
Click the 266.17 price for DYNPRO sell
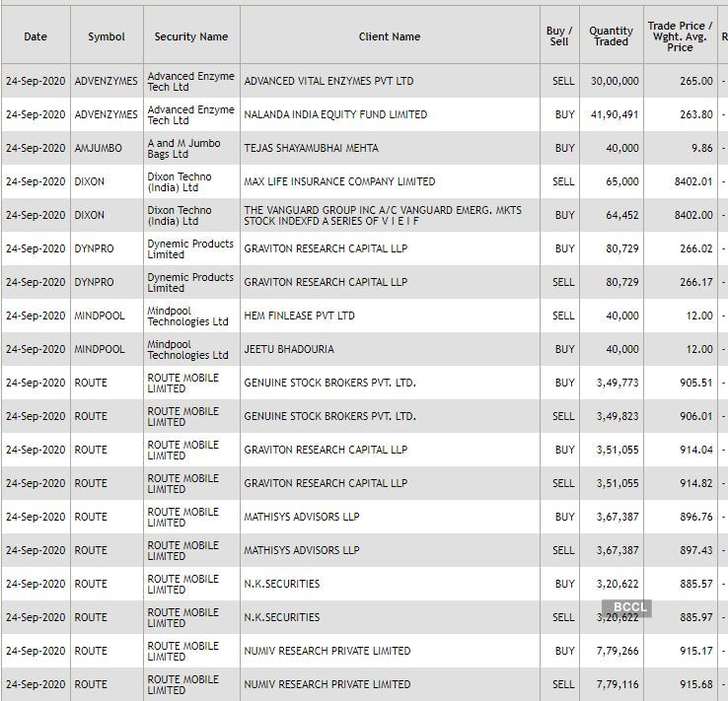coord(696,282)
